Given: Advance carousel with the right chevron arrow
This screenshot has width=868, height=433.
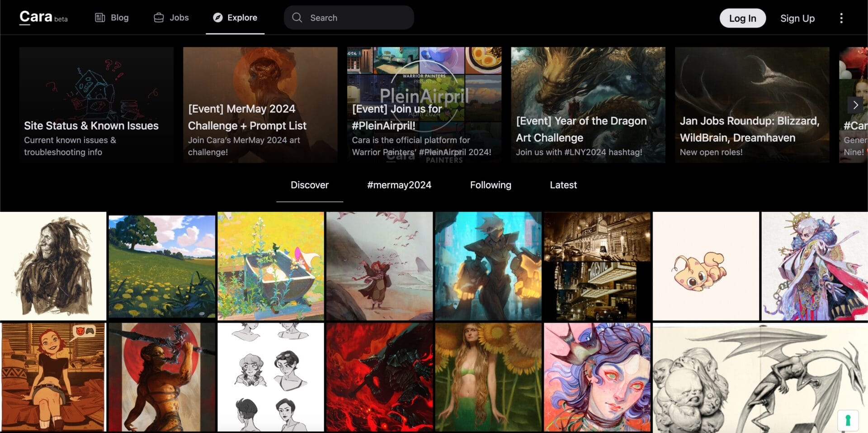Looking at the screenshot, I should coord(855,105).
